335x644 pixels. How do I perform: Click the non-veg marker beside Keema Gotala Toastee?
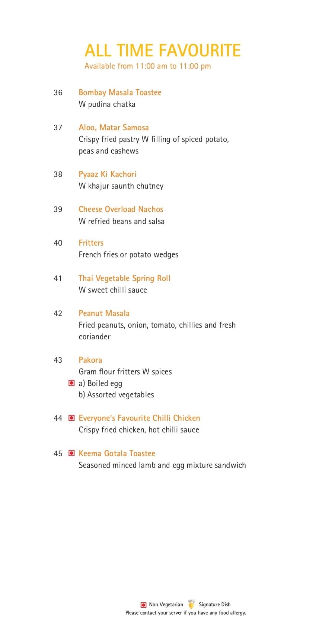coord(71,453)
